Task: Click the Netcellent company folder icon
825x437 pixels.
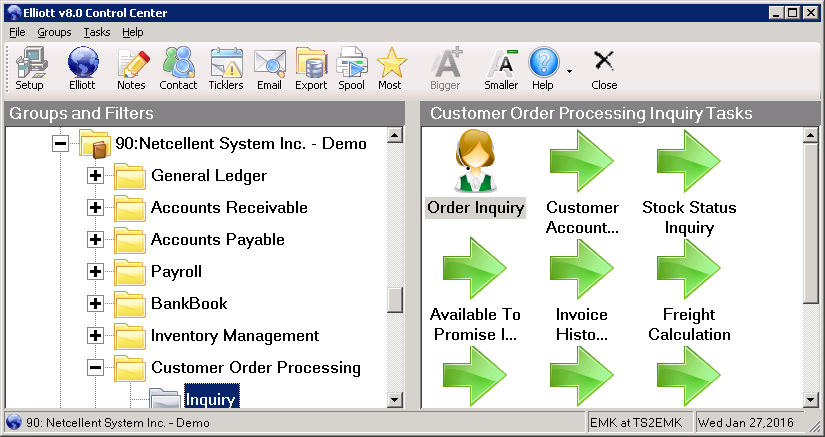Action: (95, 144)
